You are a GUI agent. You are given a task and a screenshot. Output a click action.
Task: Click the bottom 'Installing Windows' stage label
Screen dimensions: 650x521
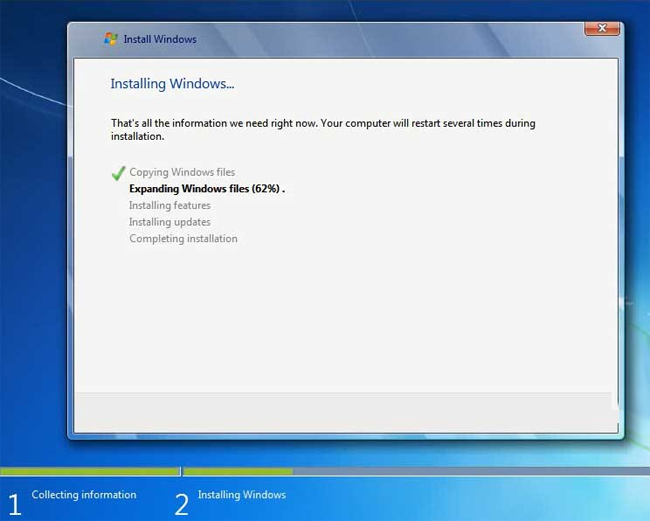(242, 494)
